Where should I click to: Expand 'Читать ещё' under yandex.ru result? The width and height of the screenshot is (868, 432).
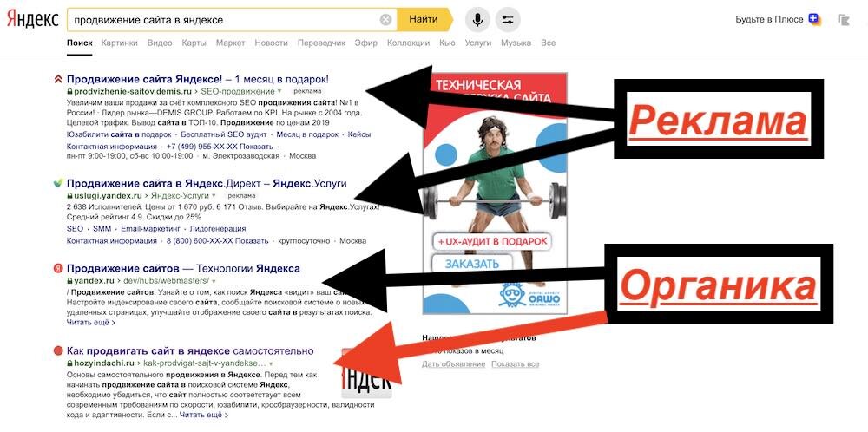(91, 323)
